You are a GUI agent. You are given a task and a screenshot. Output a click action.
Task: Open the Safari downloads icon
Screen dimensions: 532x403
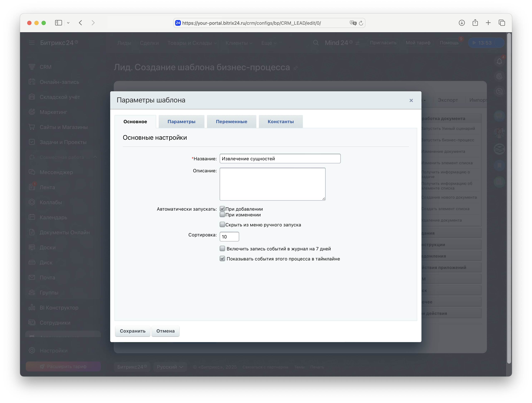[x=462, y=23]
